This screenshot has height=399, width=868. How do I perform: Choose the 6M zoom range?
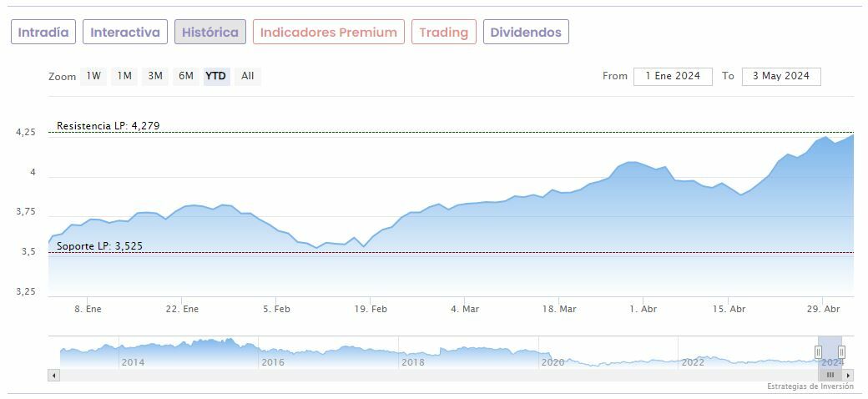click(x=185, y=76)
